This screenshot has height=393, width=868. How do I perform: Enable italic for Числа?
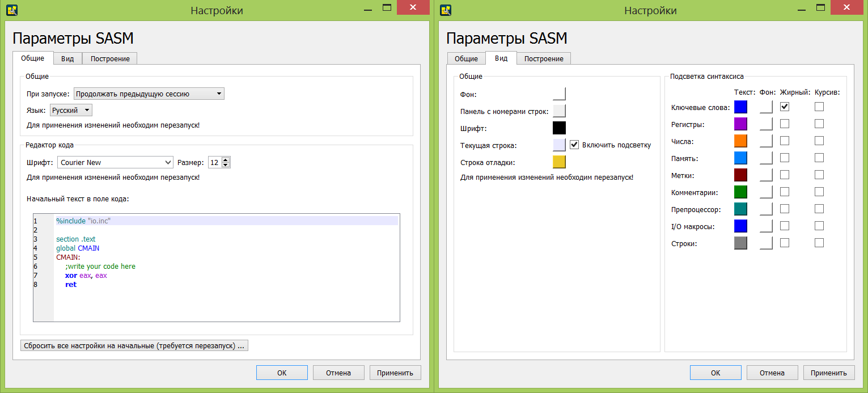819,141
